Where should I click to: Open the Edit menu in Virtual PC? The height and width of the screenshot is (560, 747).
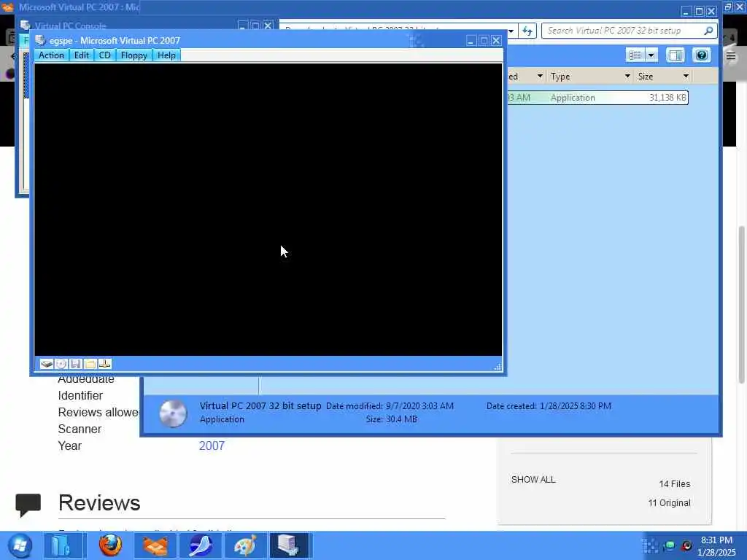coord(82,55)
